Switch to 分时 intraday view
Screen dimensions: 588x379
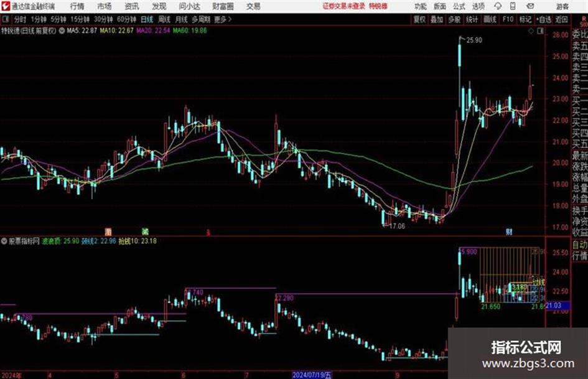(x=20, y=19)
